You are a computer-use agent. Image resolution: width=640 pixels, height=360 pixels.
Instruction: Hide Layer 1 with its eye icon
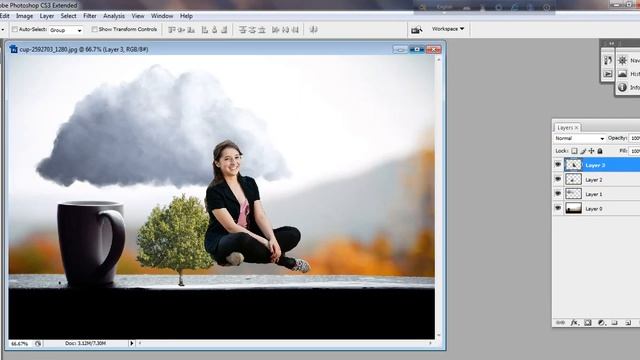pos(558,193)
